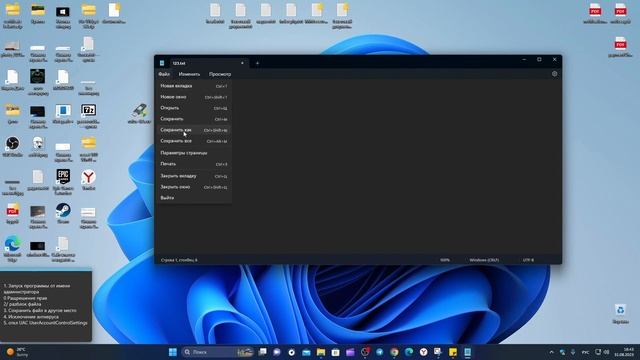Open Microsoft Store from the taskbar
The height and width of the screenshot is (360, 640).
[x=336, y=352]
